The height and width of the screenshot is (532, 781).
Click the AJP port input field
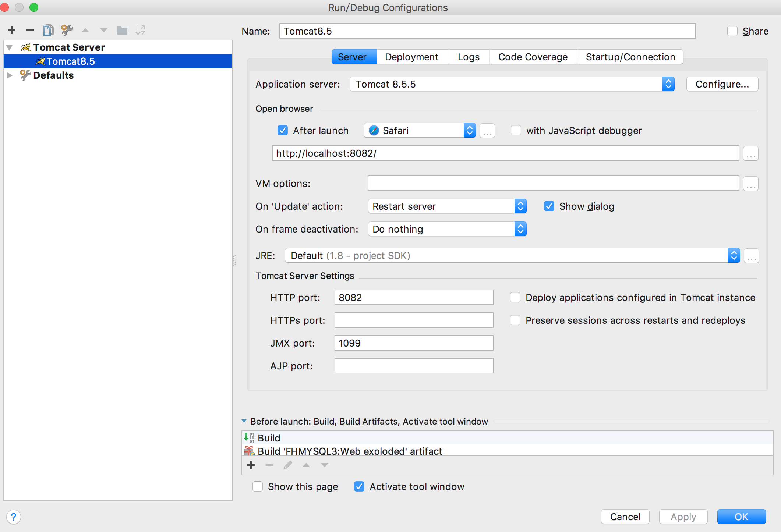click(414, 366)
